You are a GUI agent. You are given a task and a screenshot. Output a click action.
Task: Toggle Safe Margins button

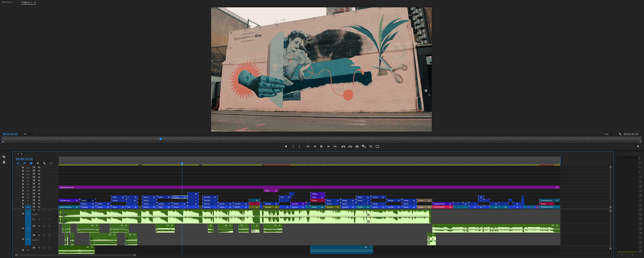[x=377, y=146]
